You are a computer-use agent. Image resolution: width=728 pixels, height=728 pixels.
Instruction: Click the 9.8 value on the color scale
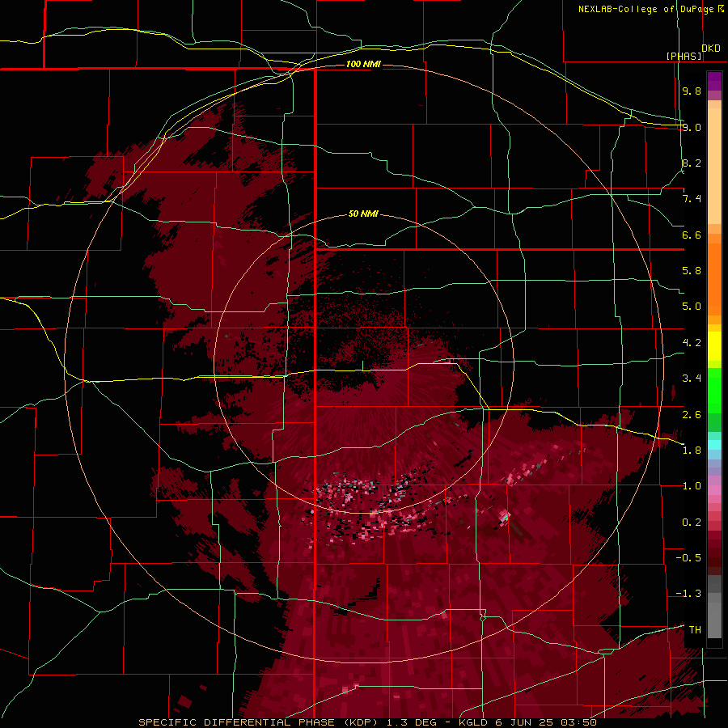[x=692, y=91]
